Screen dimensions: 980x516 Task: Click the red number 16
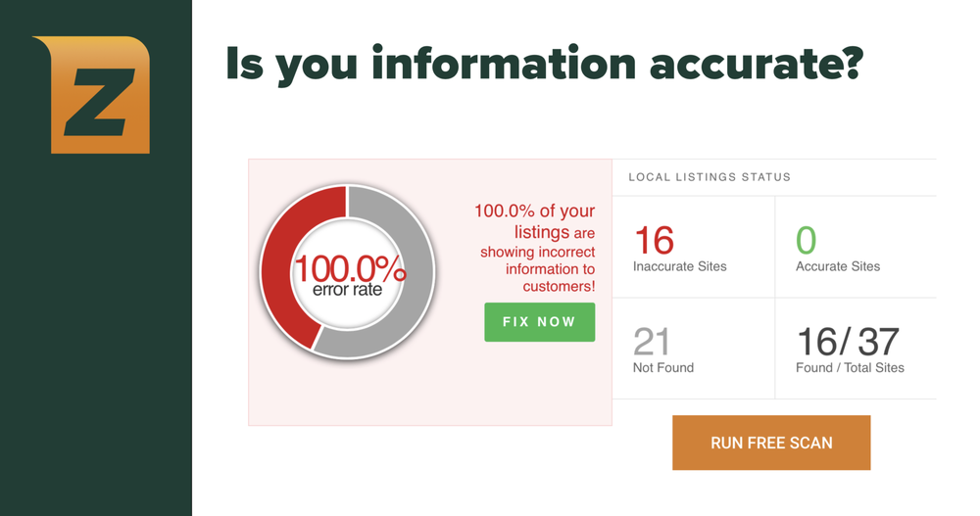[x=654, y=240]
